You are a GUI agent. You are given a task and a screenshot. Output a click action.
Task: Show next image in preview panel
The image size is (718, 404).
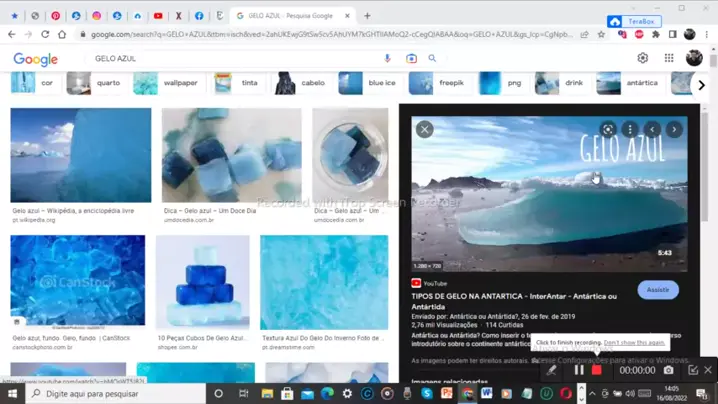674,130
